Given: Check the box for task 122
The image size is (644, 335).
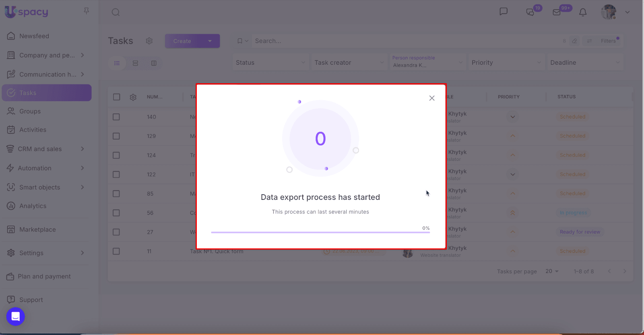Looking at the screenshot, I should point(116,175).
